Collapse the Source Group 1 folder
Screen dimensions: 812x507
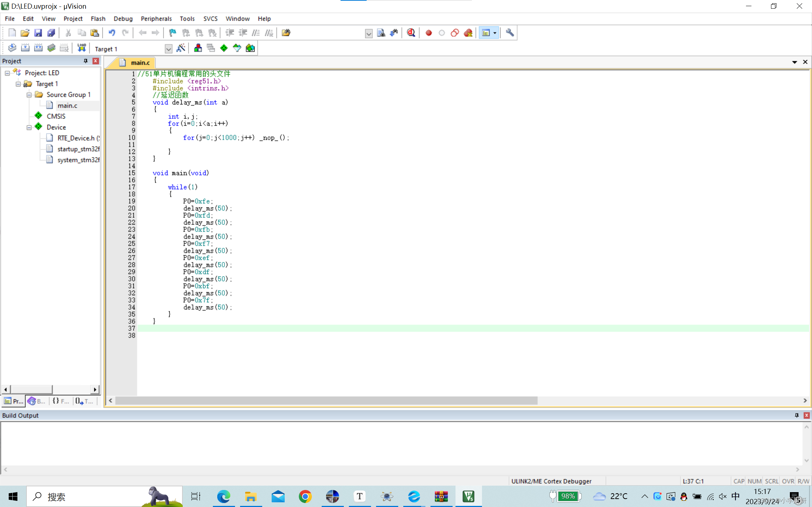coord(29,95)
